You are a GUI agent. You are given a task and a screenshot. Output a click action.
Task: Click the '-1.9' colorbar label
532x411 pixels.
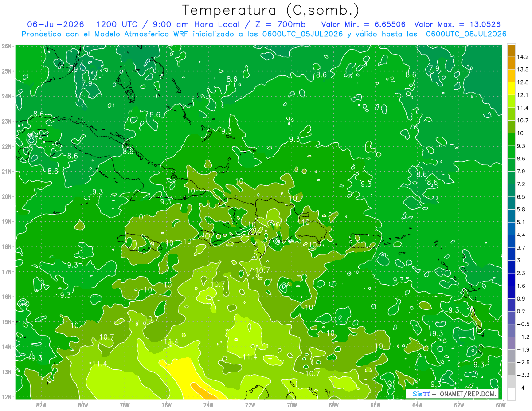(x=523, y=349)
